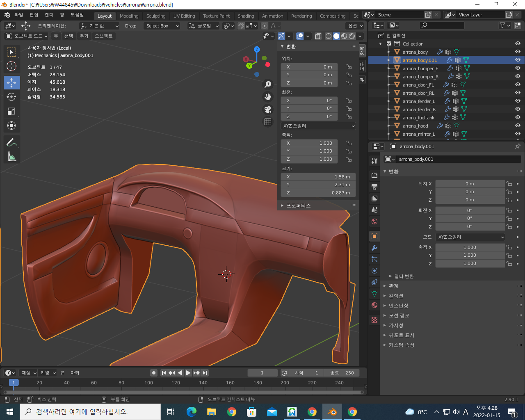Select the Scale tool in the left toolbar
This screenshot has height=420, width=525.
[x=11, y=111]
